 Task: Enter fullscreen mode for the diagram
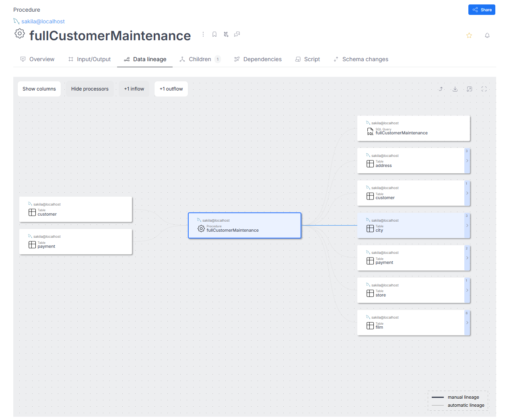click(484, 89)
